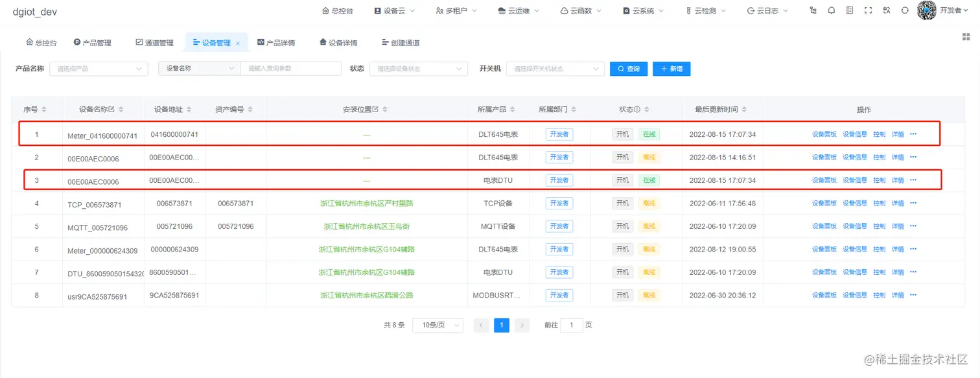
Task: Open the developer avatar image
Action: [927, 10]
